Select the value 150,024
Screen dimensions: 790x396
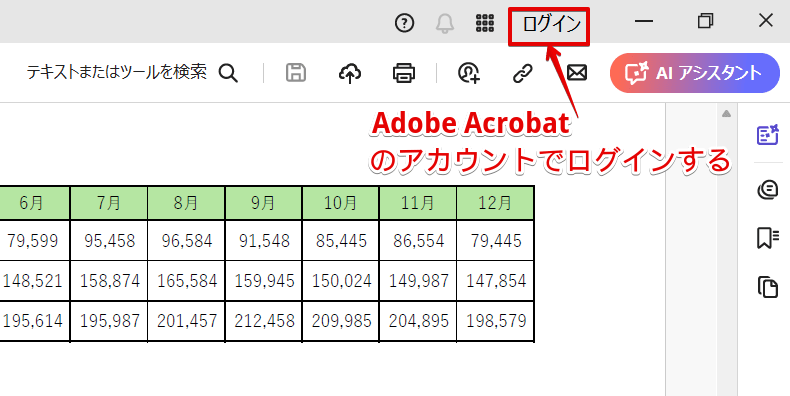click(342, 281)
